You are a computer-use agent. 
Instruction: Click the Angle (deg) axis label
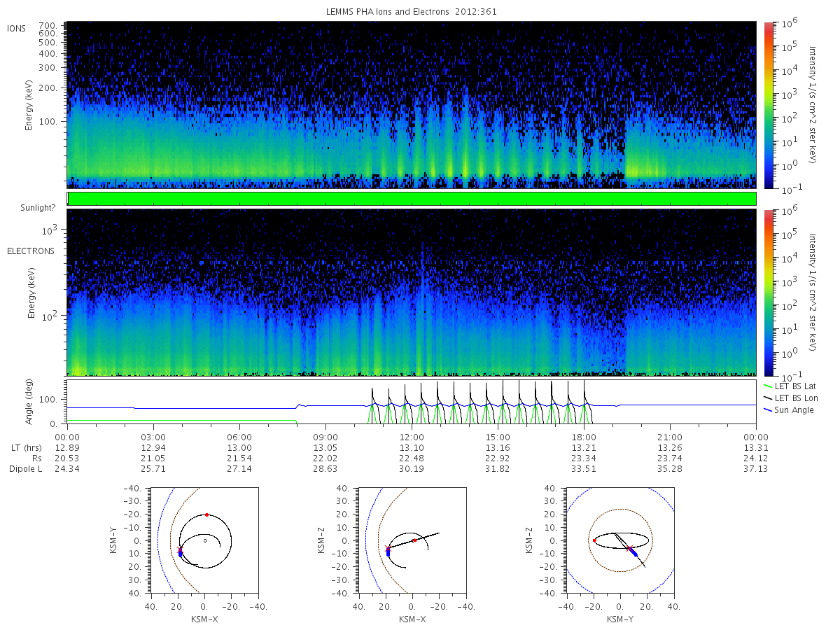[31, 402]
